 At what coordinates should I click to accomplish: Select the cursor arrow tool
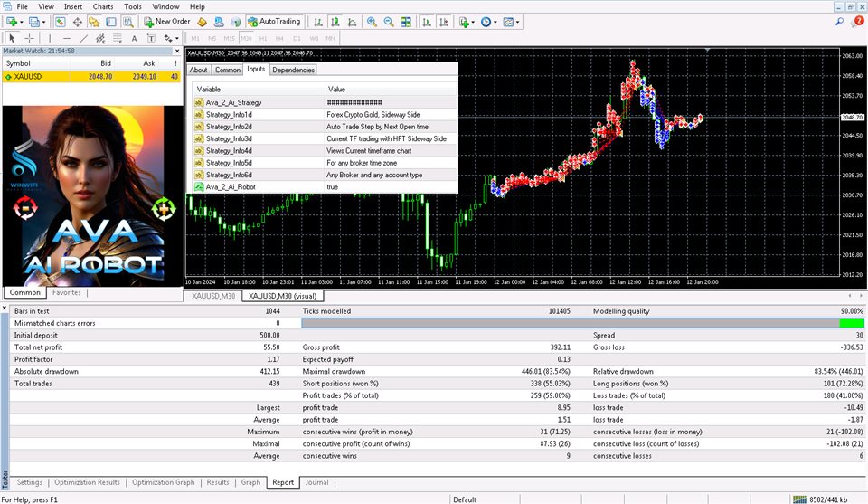[x=12, y=38]
